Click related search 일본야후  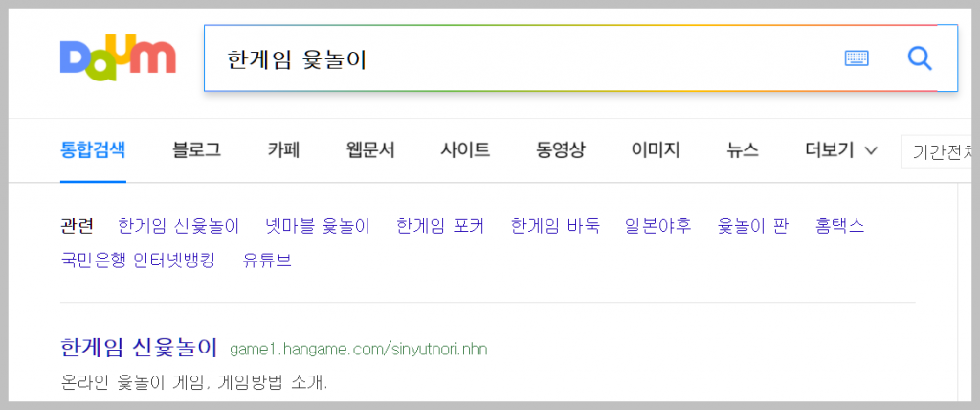point(658,226)
